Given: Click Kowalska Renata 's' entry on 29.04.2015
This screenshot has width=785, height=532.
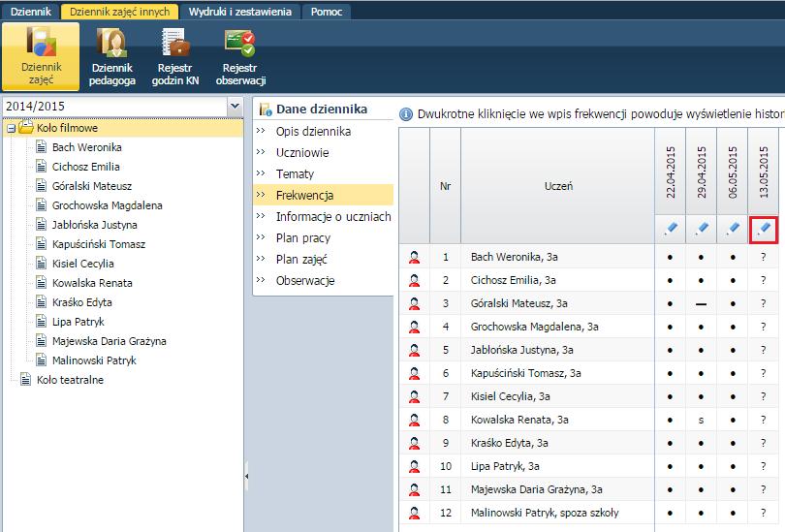Looking at the screenshot, I should (x=702, y=420).
